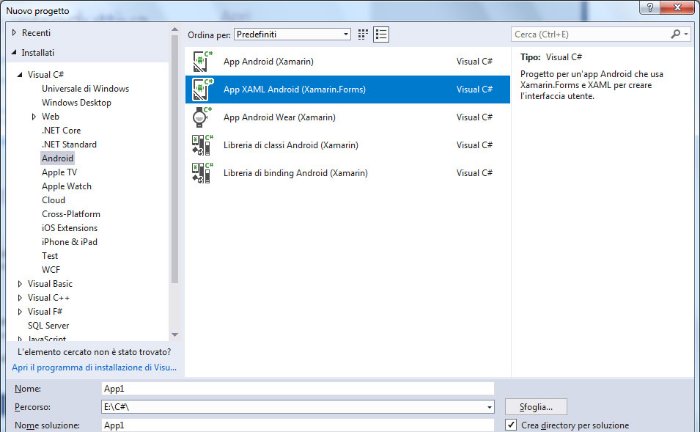Click the Libreria di classi Android icon
The width and height of the screenshot is (700, 432).
[x=202, y=145]
